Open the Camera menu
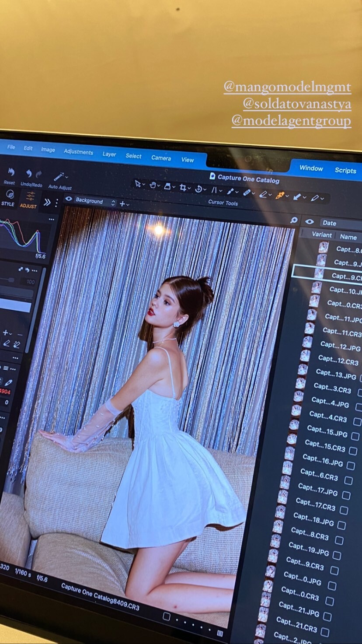The image size is (362, 644). tap(161, 158)
